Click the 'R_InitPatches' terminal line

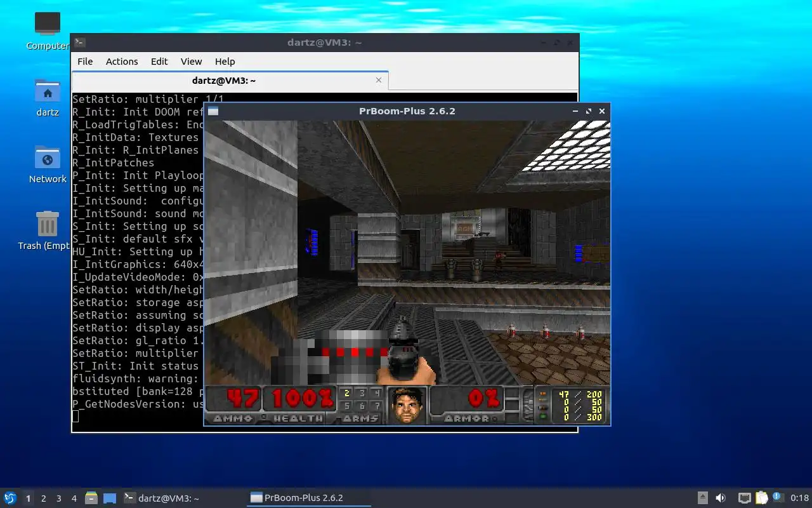113,163
